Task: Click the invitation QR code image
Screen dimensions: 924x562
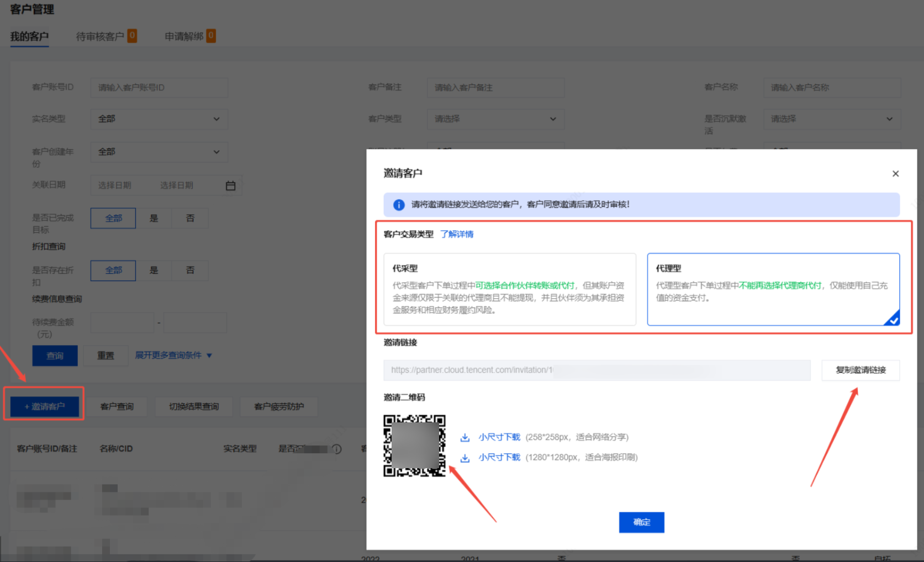Action: 414,446
